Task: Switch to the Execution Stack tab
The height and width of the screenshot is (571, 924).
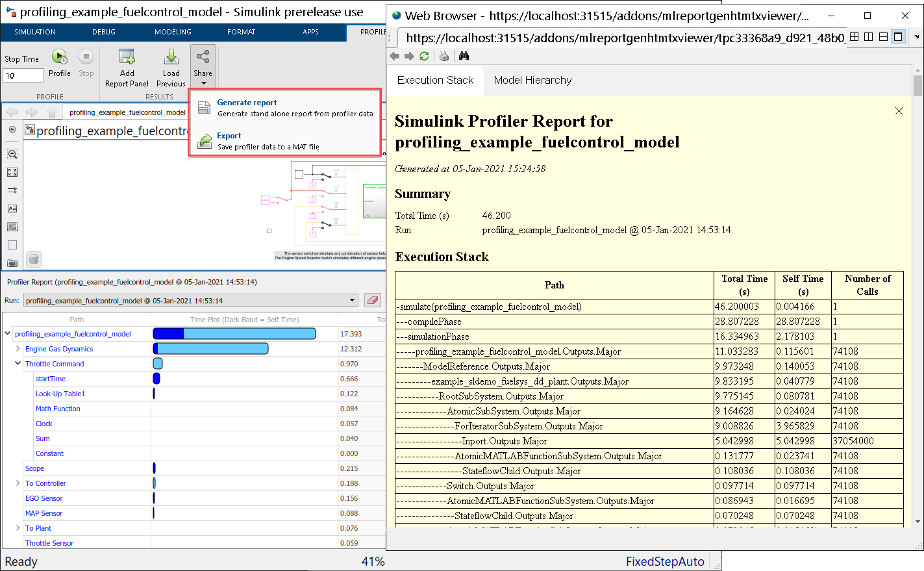Action: [x=436, y=81]
